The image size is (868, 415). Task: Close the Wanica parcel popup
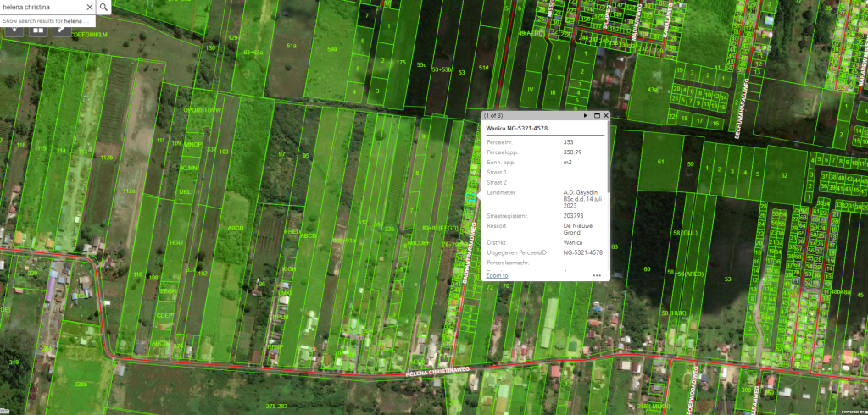(x=606, y=114)
